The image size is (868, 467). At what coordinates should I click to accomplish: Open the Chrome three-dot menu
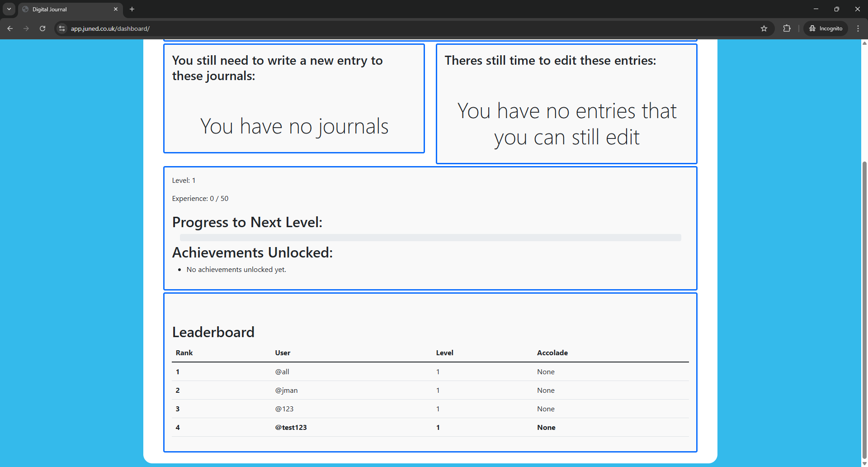coord(858,29)
